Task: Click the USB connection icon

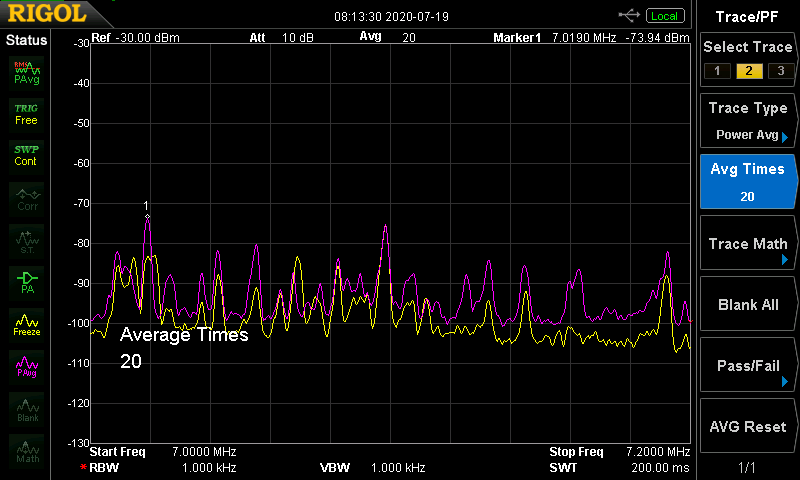Action: click(x=629, y=16)
